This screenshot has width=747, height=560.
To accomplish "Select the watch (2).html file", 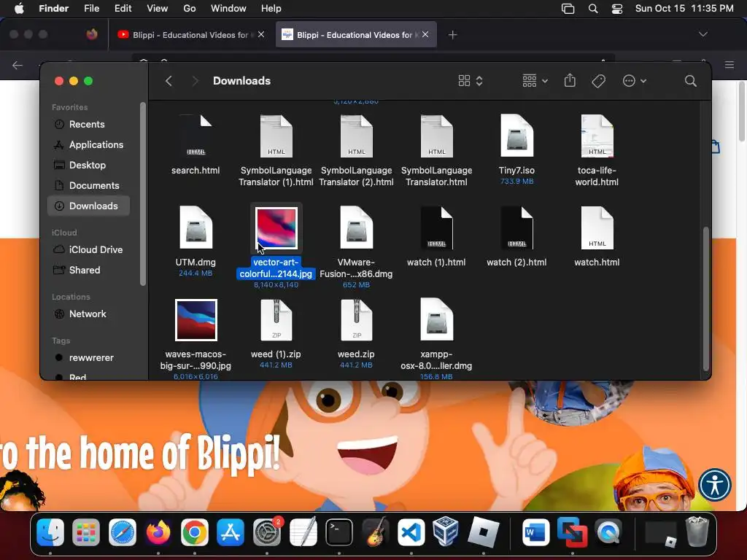I will (516, 237).
